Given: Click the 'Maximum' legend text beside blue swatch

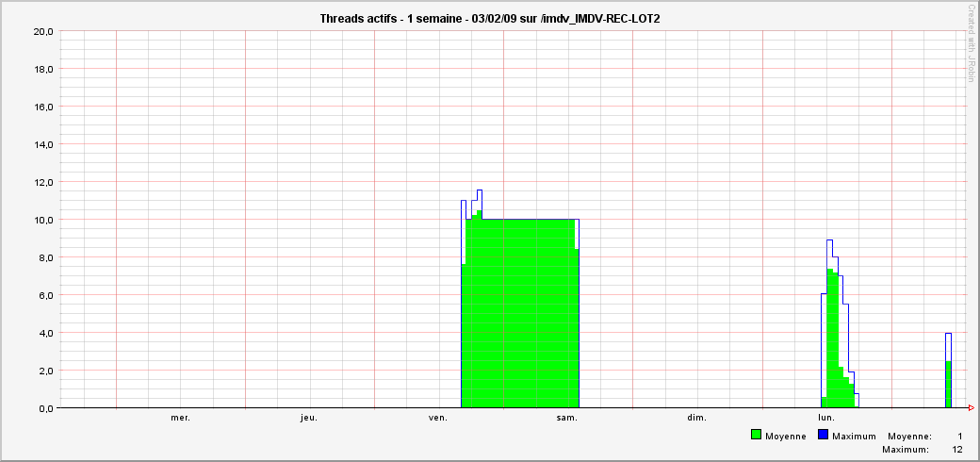Looking at the screenshot, I should point(854,437).
